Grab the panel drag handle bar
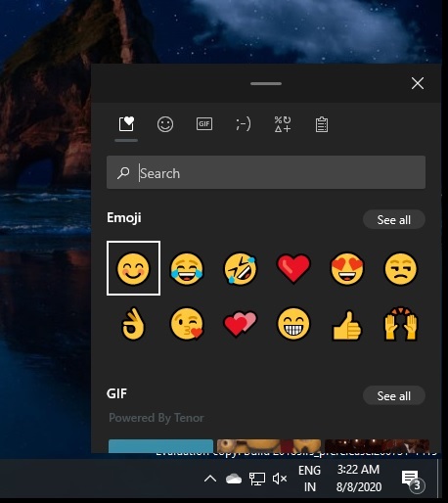Viewport: 448px width, 503px height. pyautogui.click(x=266, y=83)
